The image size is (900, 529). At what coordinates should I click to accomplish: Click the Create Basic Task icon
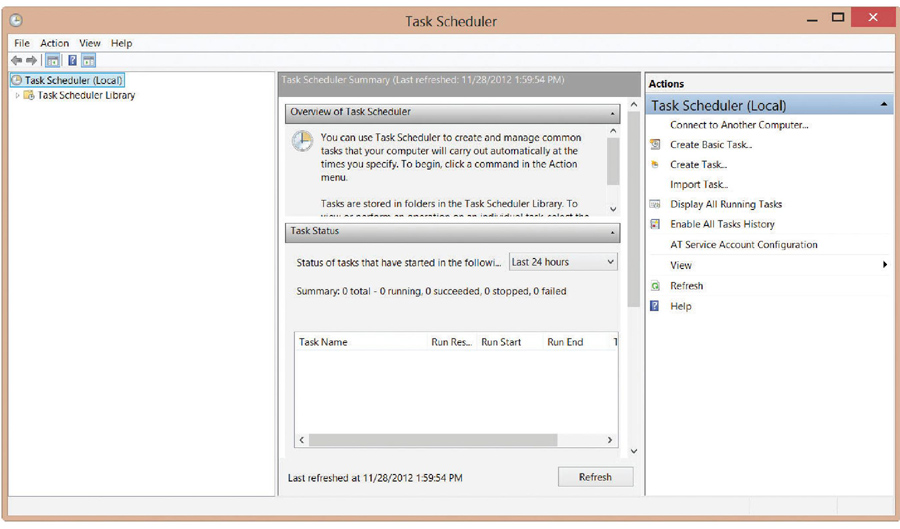(x=655, y=145)
